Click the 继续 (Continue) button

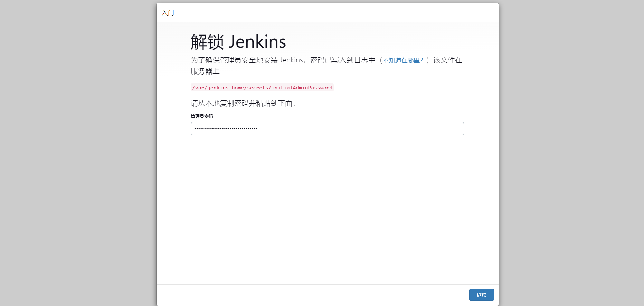tap(481, 295)
